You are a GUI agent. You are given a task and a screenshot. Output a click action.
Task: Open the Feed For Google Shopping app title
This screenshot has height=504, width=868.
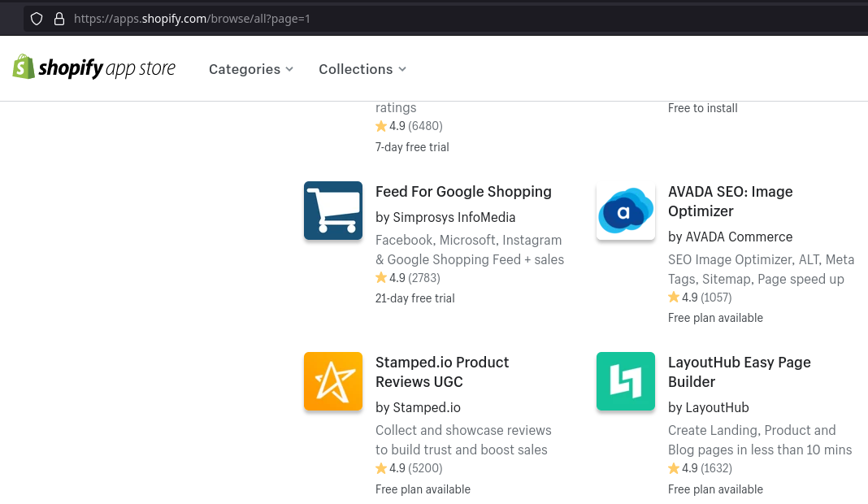point(463,192)
